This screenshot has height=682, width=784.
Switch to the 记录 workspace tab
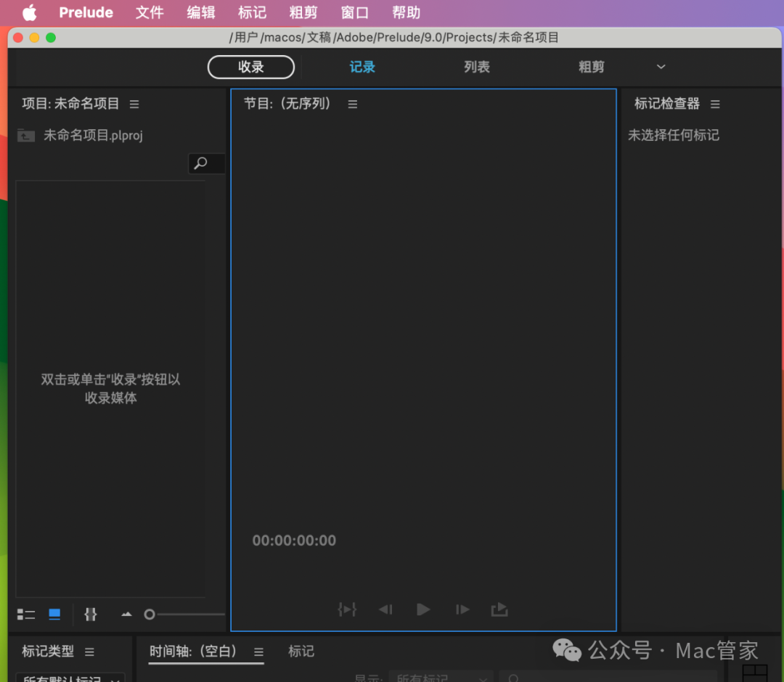pos(362,66)
